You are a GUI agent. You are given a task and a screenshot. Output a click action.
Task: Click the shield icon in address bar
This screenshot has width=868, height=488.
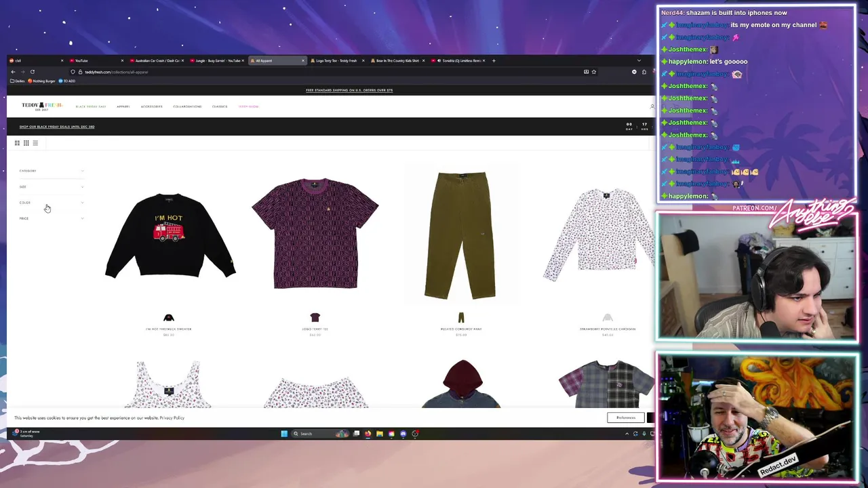coord(73,72)
